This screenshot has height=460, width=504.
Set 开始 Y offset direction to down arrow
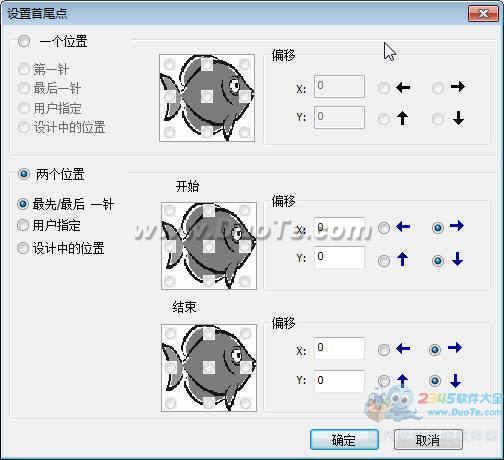click(438, 260)
